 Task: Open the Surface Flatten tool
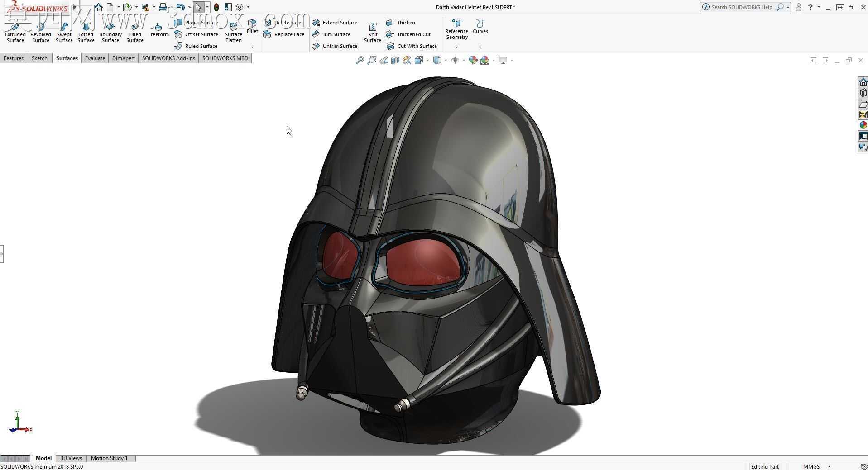coord(234,32)
